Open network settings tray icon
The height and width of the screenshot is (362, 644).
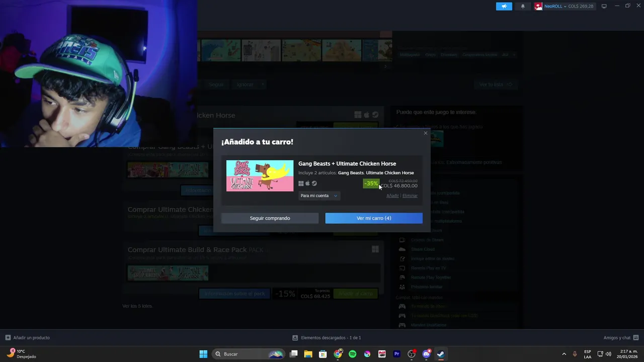click(x=600, y=354)
